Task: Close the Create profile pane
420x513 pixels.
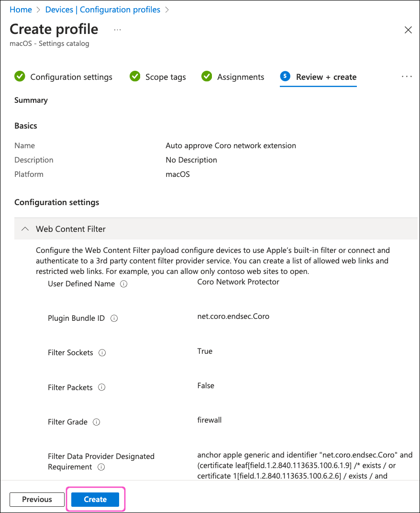Action: pyautogui.click(x=408, y=30)
